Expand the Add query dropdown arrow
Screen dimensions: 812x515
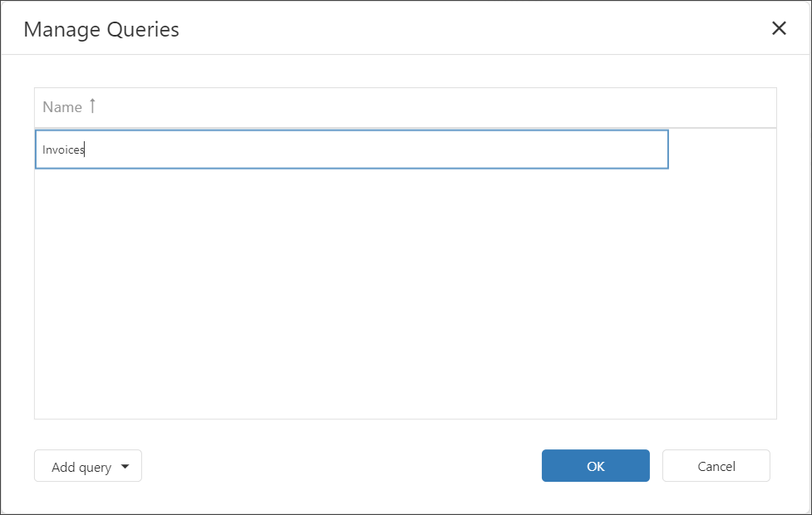tap(125, 467)
